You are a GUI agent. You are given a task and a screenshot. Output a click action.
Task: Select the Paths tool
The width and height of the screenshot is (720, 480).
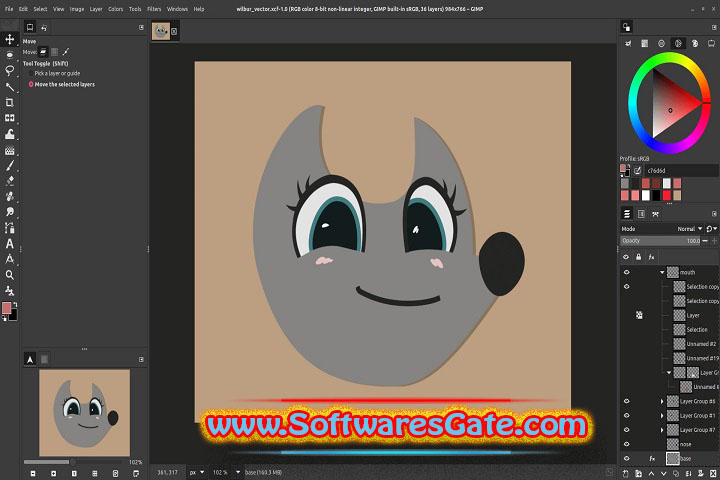click(9, 228)
